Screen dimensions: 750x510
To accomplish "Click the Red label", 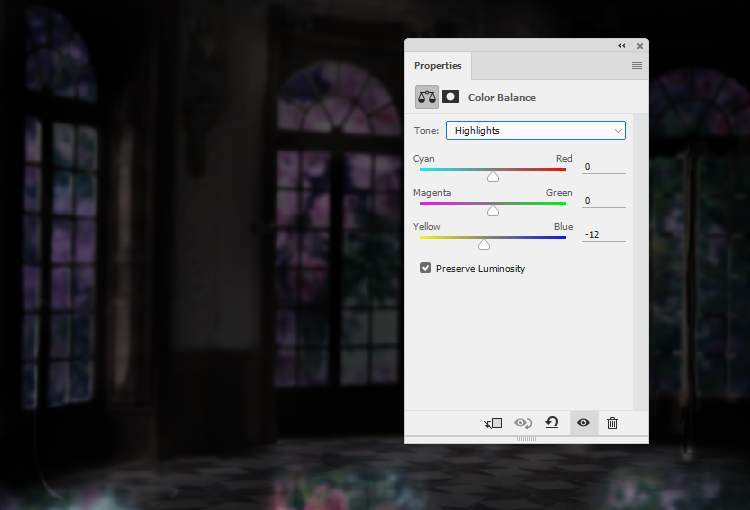I will [x=564, y=158].
